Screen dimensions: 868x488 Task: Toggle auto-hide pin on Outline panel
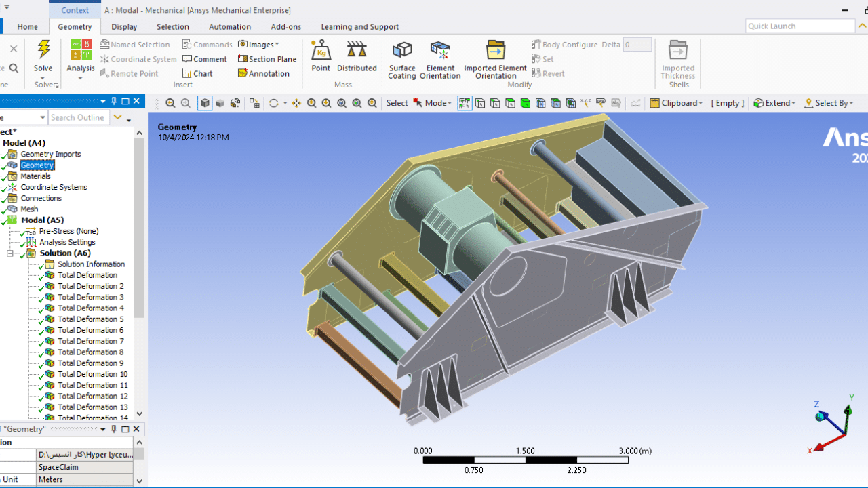click(x=114, y=101)
